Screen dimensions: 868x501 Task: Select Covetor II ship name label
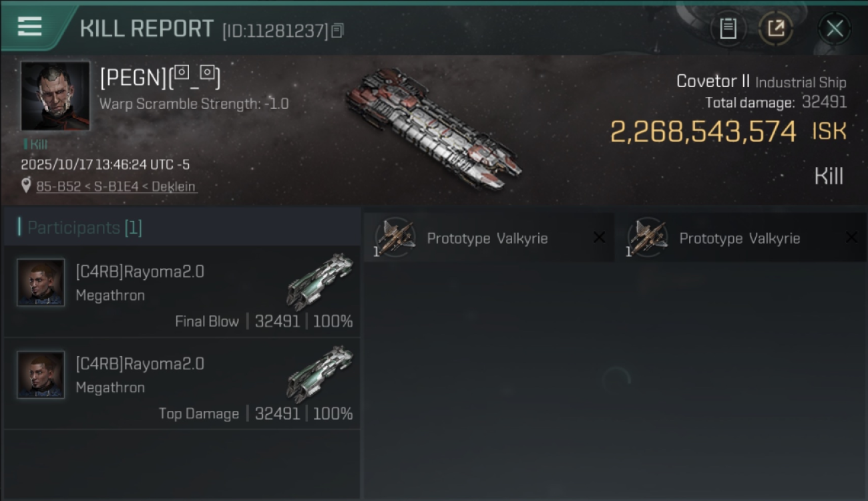(x=713, y=81)
